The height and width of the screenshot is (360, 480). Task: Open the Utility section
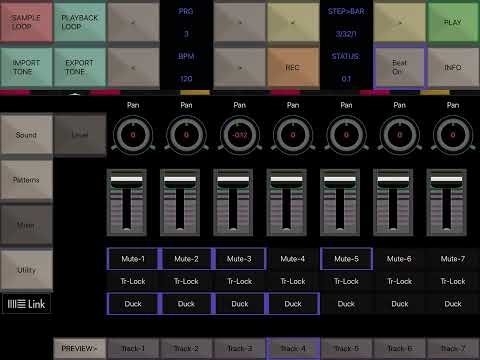(x=26, y=270)
